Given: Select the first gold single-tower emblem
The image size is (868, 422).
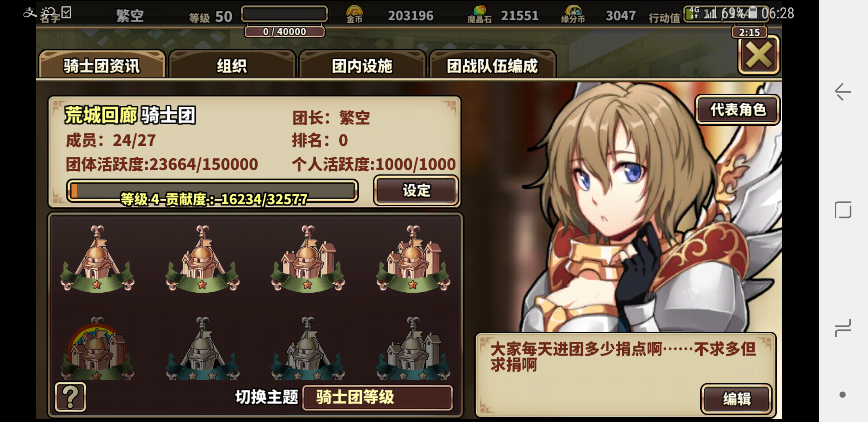Looking at the screenshot, I should pos(97,259).
